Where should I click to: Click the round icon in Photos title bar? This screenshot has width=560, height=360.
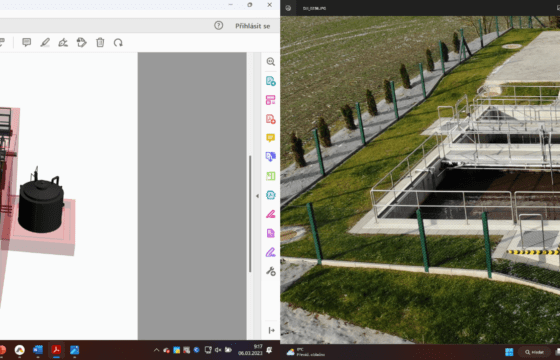[288, 8]
